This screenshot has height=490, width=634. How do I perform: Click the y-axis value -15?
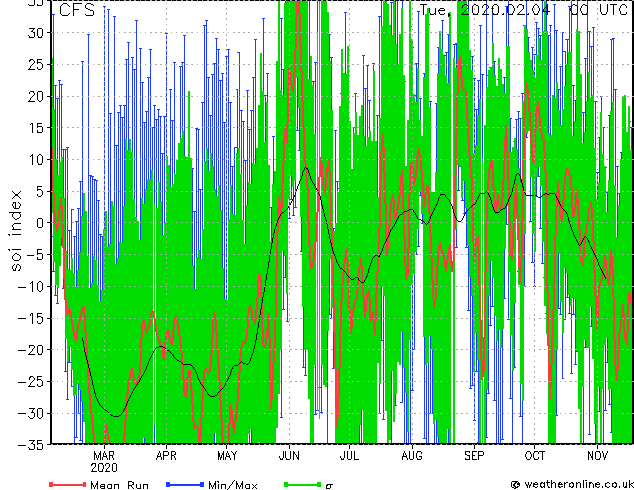[x=30, y=318]
